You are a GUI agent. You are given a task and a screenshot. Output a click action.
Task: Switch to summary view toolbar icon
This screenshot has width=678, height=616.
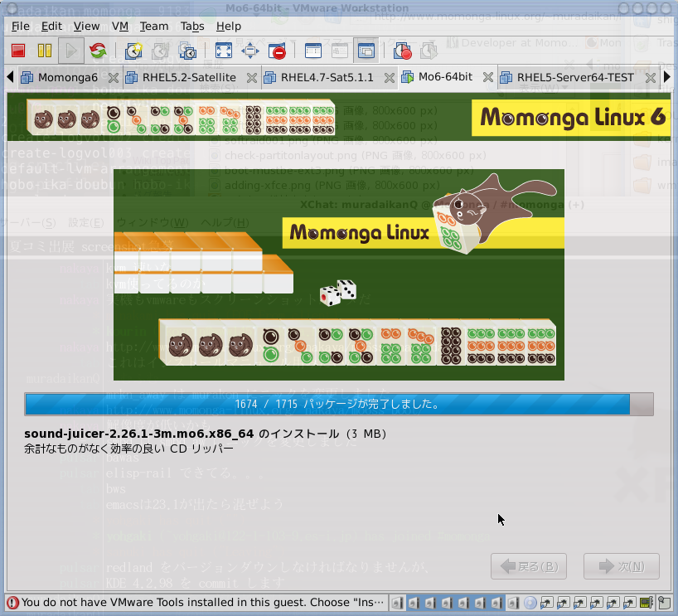(x=313, y=51)
